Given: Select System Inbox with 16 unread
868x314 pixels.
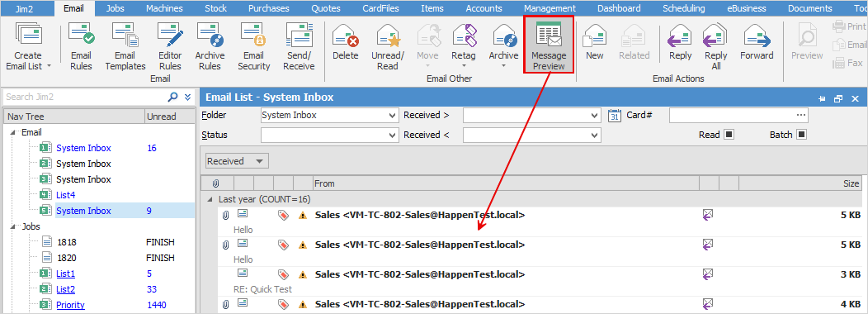Looking at the screenshot, I should tap(83, 148).
